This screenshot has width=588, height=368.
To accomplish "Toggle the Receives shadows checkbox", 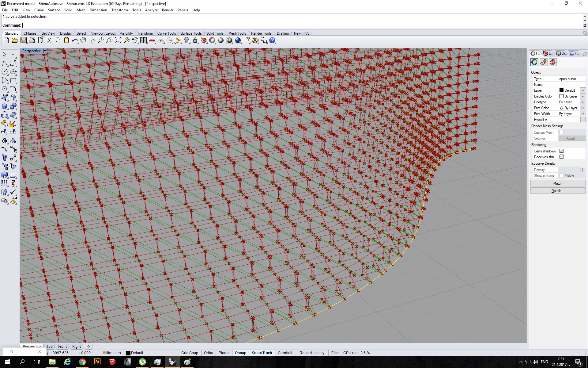I will pyautogui.click(x=561, y=157).
